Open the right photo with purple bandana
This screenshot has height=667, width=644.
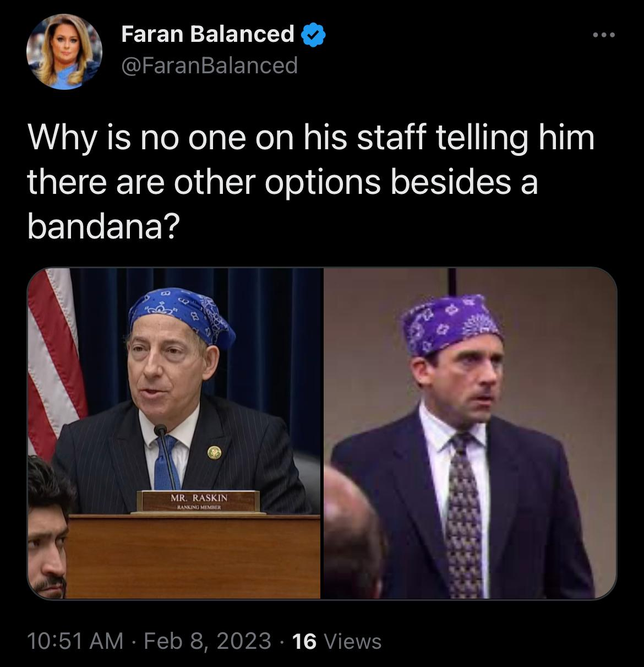(470, 433)
